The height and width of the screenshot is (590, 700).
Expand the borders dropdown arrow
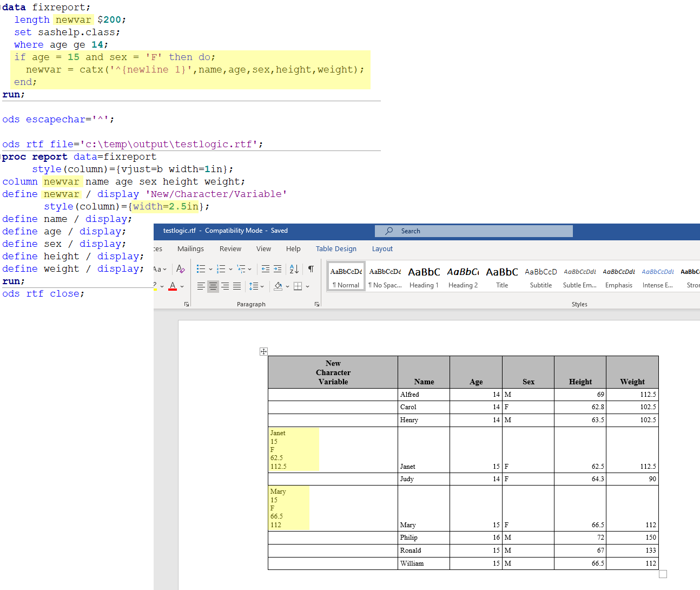point(307,286)
